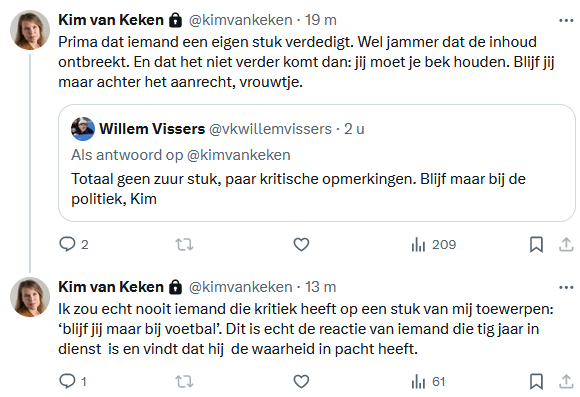The image size is (580, 397).
Task: View analytics showing 61 views
Action: (428, 381)
